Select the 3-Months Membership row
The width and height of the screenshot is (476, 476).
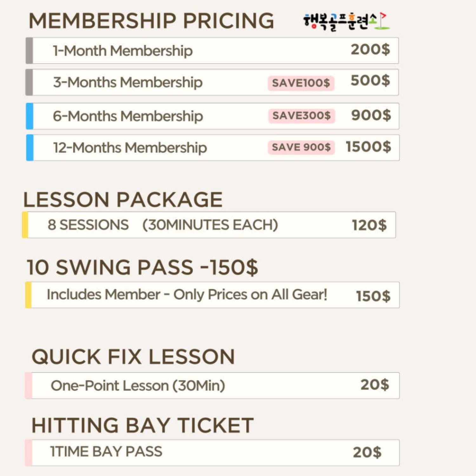pos(212,82)
